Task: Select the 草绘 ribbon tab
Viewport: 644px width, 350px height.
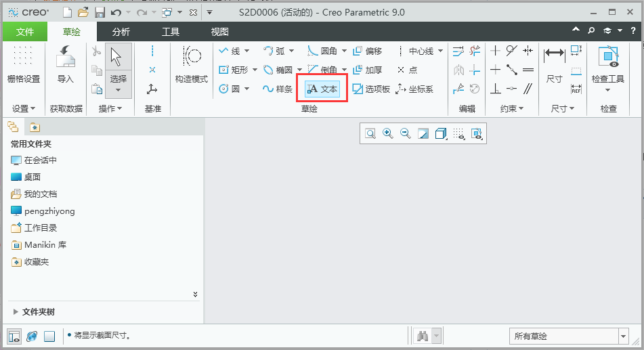Action: pyautogui.click(x=72, y=32)
